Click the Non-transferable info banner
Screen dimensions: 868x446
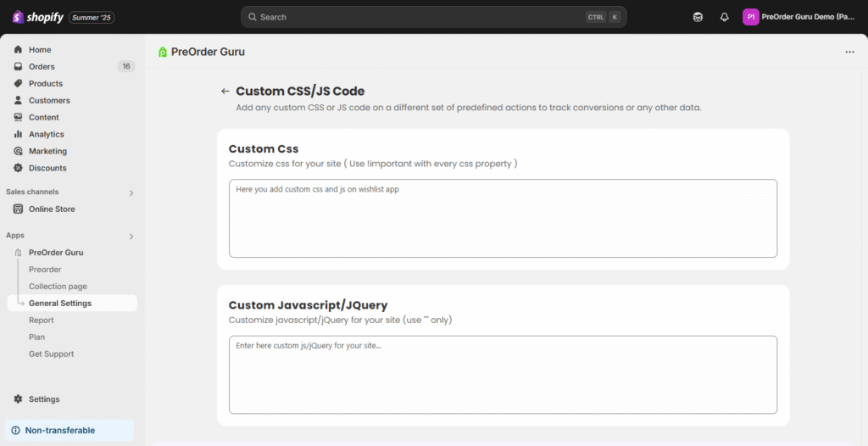click(x=70, y=431)
